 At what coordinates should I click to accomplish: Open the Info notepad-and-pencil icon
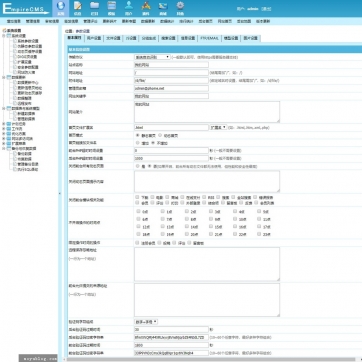77,6
